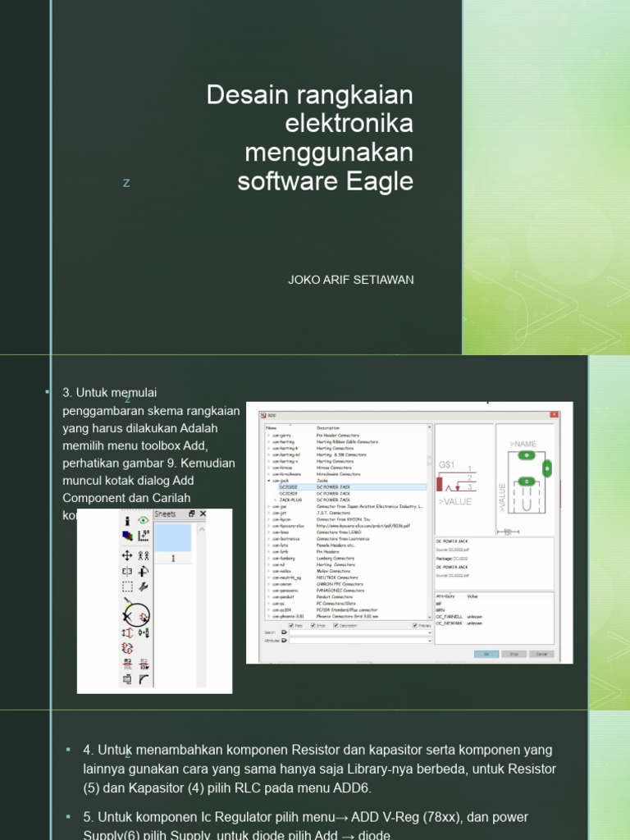
Task: Click the OK button in ADD dialog
Action: click(486, 654)
